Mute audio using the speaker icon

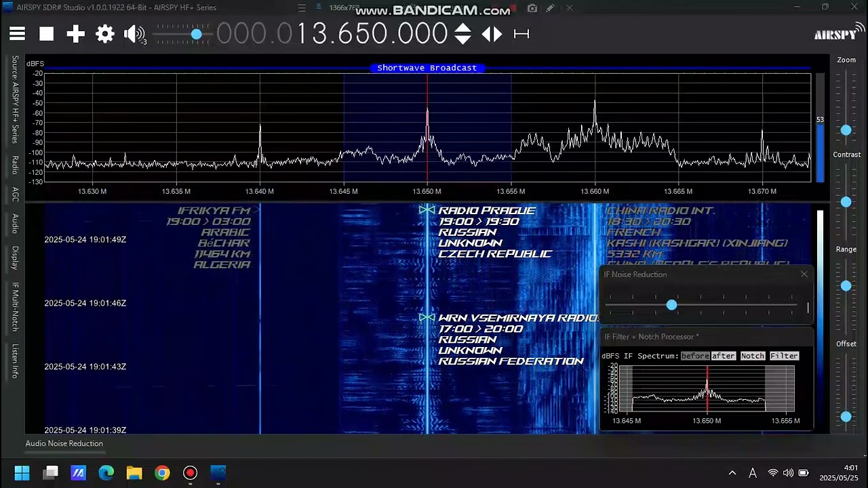[135, 34]
